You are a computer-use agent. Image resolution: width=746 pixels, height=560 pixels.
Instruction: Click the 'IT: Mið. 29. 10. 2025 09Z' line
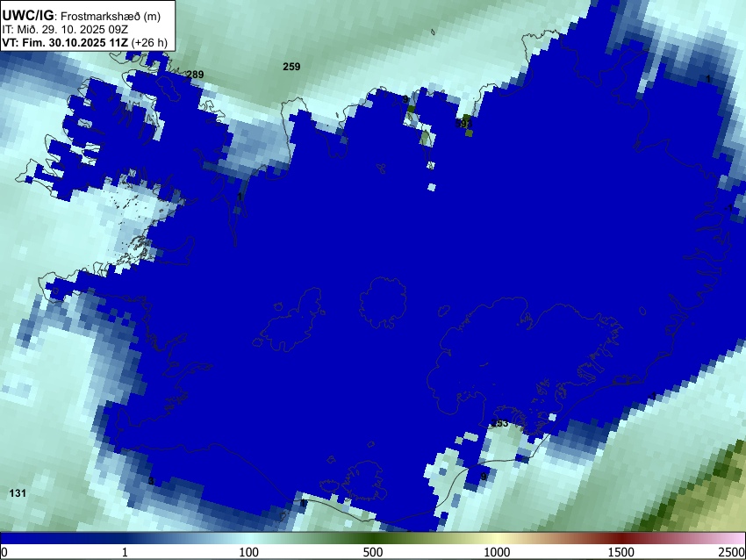65,30
